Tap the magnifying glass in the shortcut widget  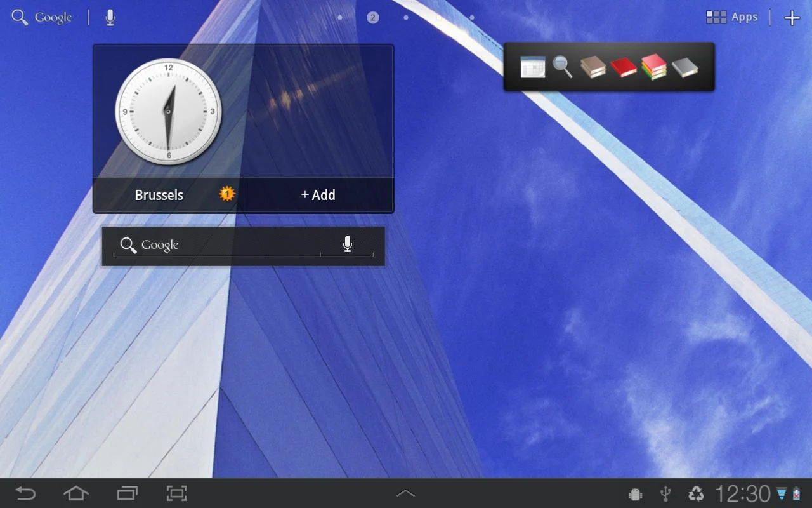[563, 66]
